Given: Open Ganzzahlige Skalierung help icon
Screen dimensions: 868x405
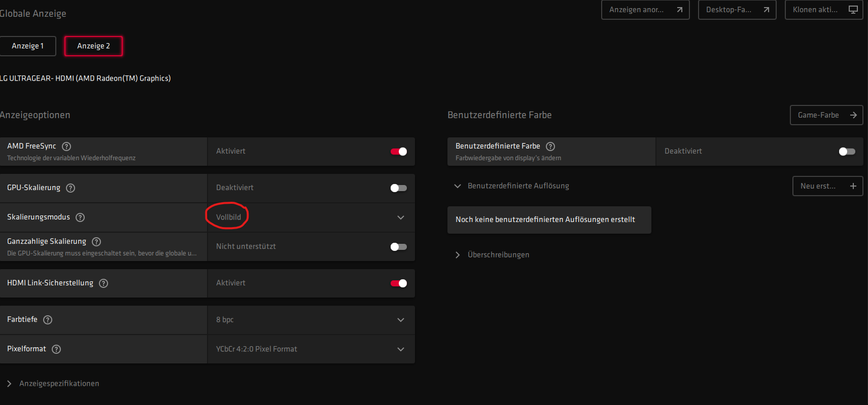Looking at the screenshot, I should pyautogui.click(x=96, y=242).
